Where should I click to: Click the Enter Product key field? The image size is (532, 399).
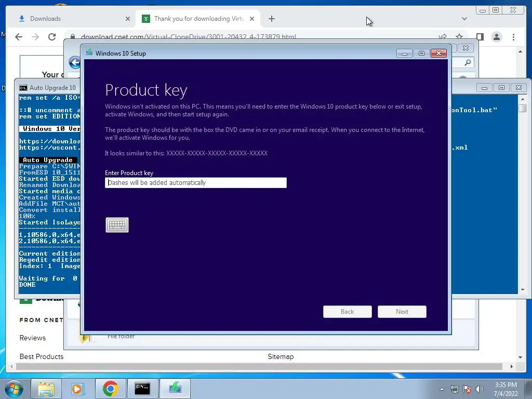(196, 182)
